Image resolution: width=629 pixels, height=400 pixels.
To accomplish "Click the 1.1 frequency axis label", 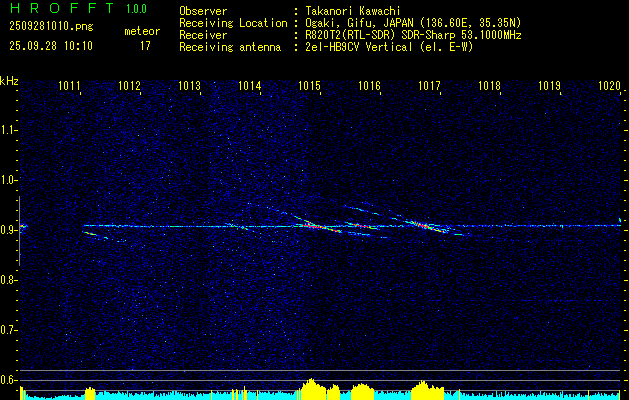I will point(8,130).
